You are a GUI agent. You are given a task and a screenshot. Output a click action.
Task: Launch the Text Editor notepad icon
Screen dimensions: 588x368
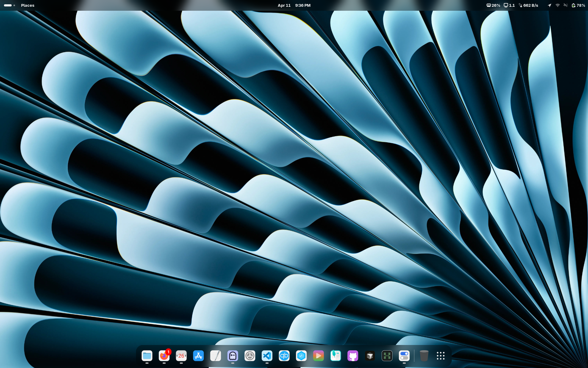[216, 356]
